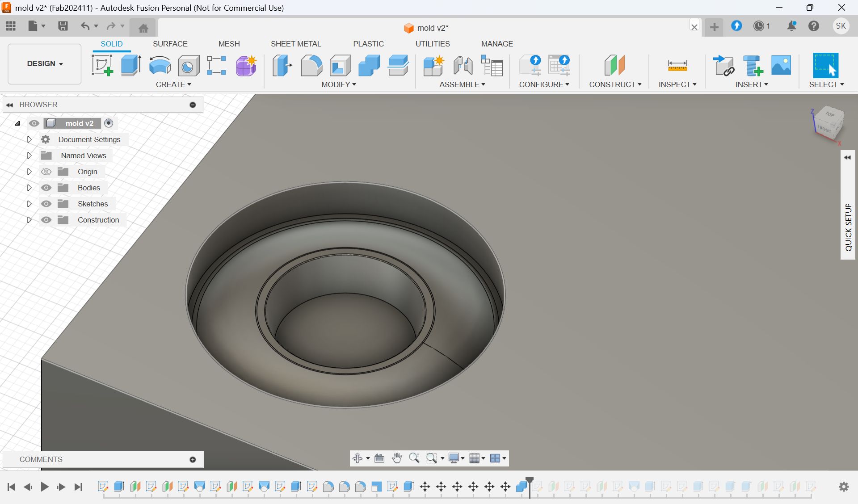Viewport: 858px width, 504px height.
Task: Click the Undo arrow
Action: click(84, 26)
